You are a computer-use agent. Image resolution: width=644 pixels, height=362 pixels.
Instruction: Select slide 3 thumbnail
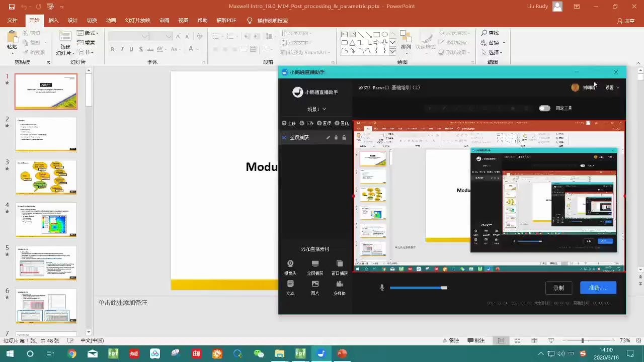(x=46, y=177)
